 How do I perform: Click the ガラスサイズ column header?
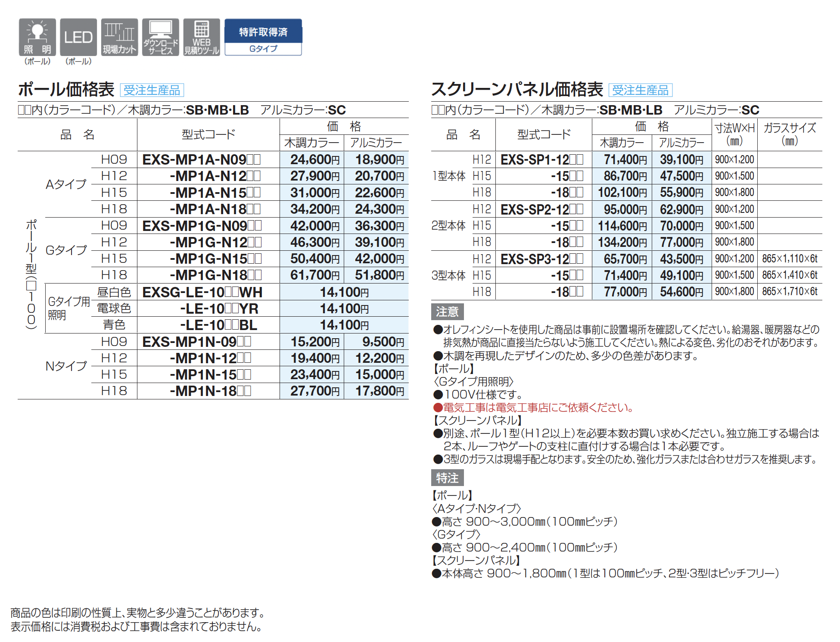click(790, 134)
